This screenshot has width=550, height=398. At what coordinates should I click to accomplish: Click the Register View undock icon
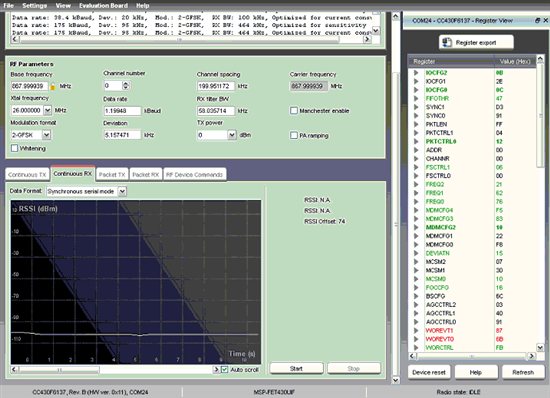click(537, 20)
